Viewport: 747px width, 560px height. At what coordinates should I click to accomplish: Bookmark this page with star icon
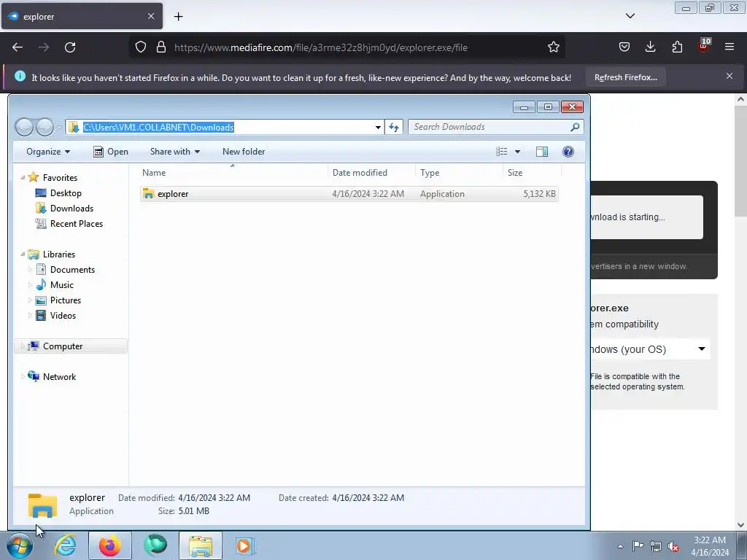pos(553,47)
